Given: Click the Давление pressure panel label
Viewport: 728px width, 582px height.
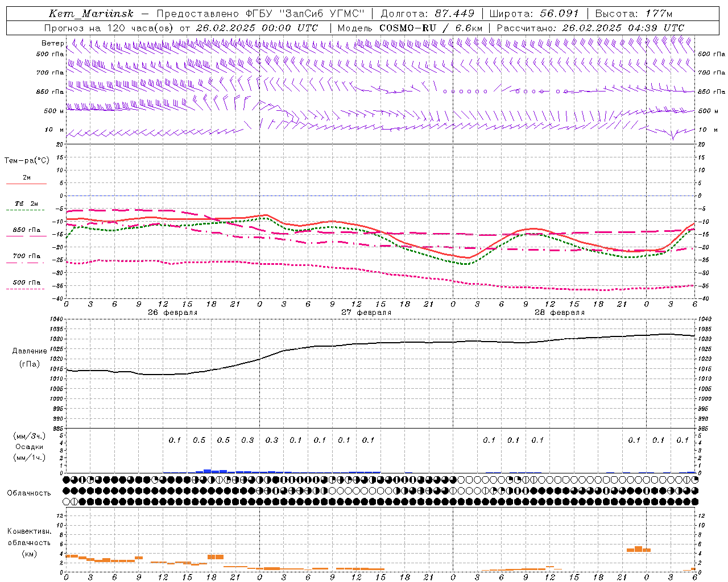Looking at the screenshot, I should tap(30, 351).
